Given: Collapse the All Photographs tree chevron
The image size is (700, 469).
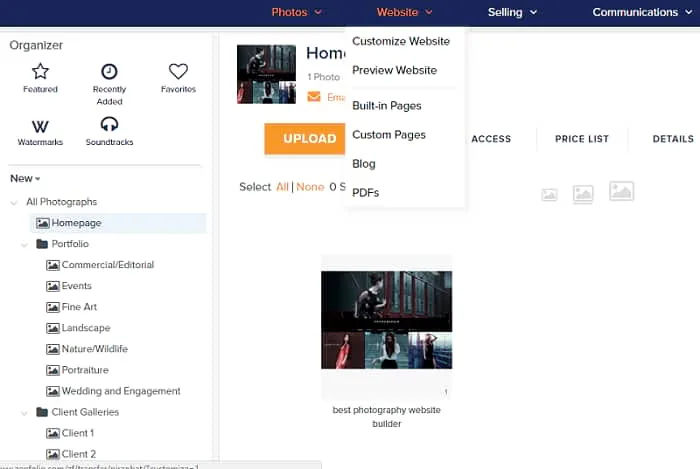Looking at the screenshot, I should tap(14, 203).
